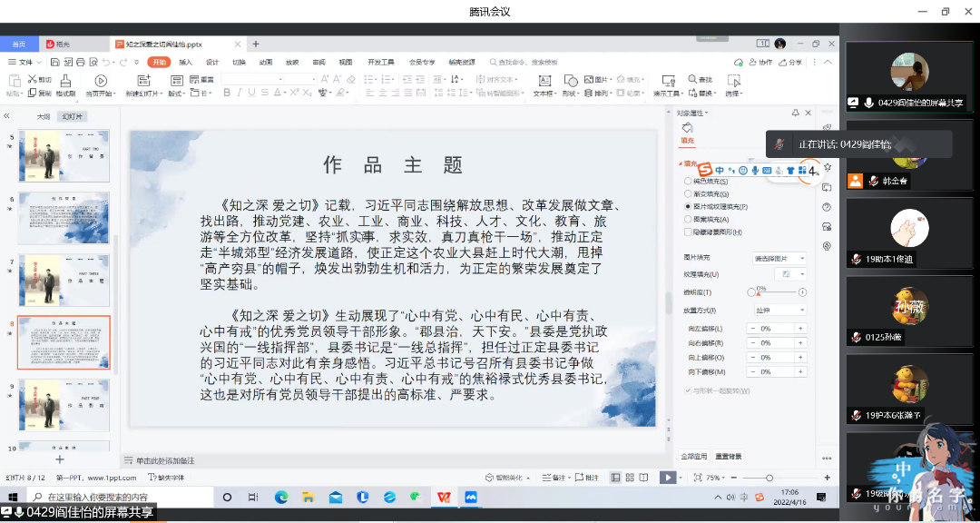
Task: Switch to slide sorter view icon
Action: [x=630, y=478]
